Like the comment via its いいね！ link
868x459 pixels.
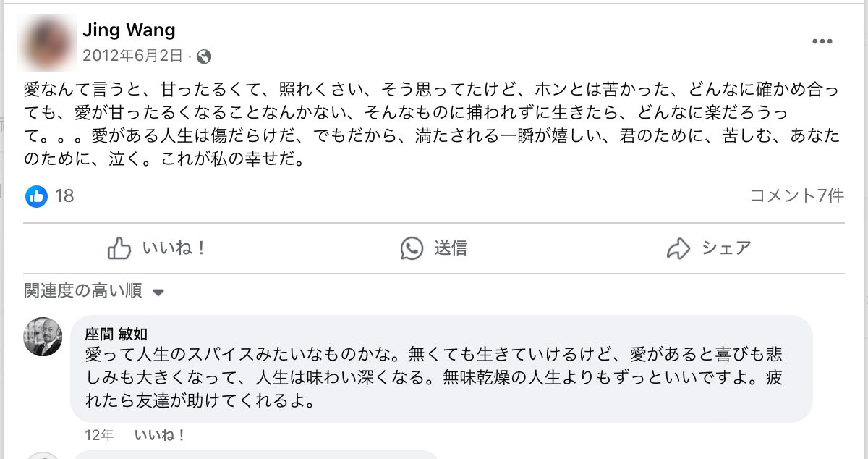coord(160,435)
